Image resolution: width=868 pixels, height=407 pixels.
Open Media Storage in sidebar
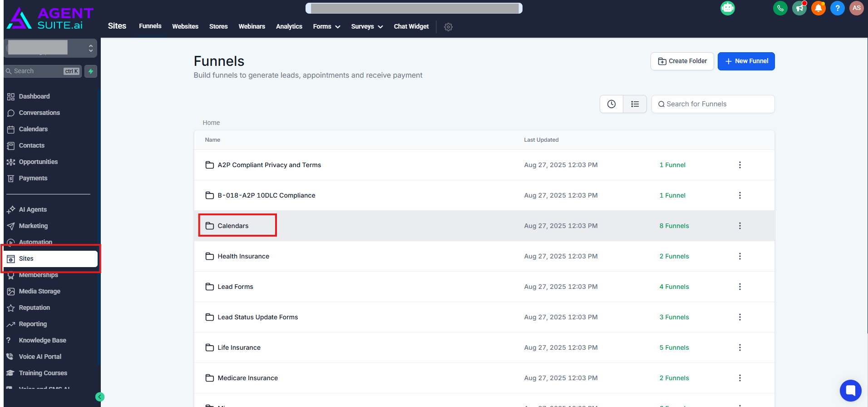(x=39, y=291)
